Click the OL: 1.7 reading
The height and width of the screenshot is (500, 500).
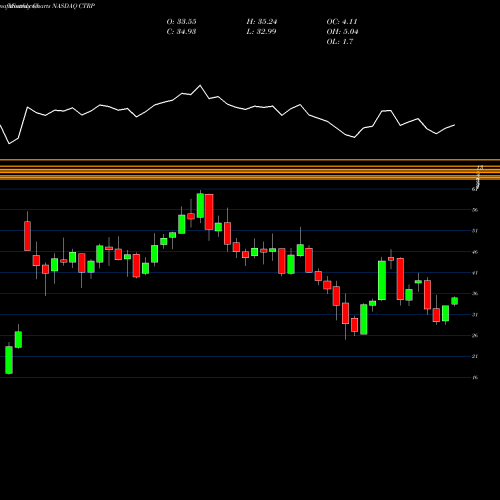(x=340, y=42)
